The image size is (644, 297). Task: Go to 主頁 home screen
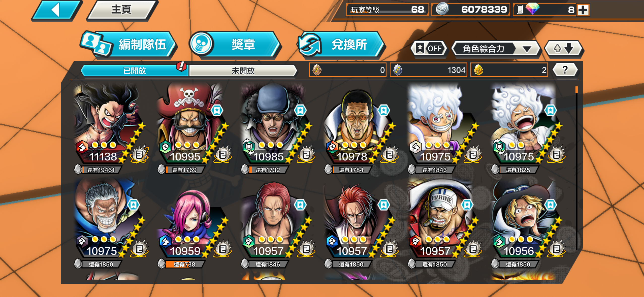[122, 10]
